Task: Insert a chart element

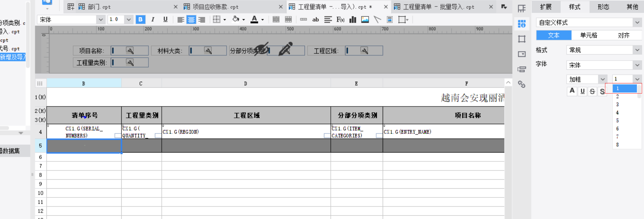Action: point(353,19)
